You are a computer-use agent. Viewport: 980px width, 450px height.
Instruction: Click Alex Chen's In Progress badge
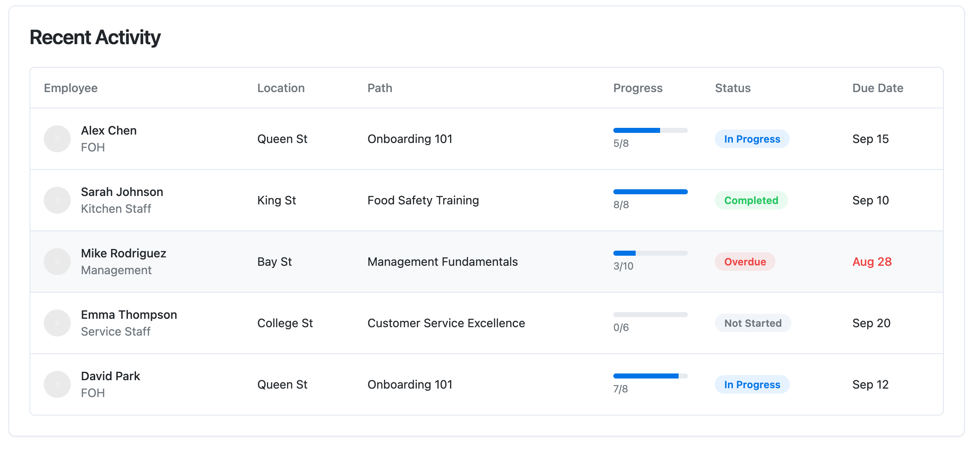pos(752,139)
